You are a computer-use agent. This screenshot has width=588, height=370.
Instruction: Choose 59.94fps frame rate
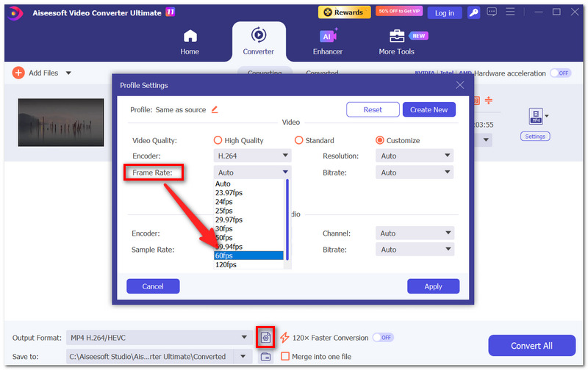(249, 247)
